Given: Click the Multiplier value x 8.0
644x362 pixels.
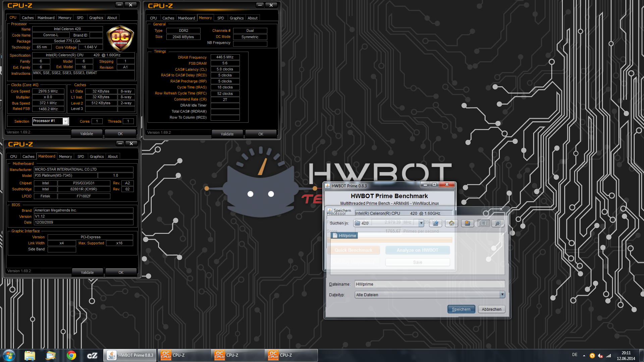Looking at the screenshot, I should [48, 97].
